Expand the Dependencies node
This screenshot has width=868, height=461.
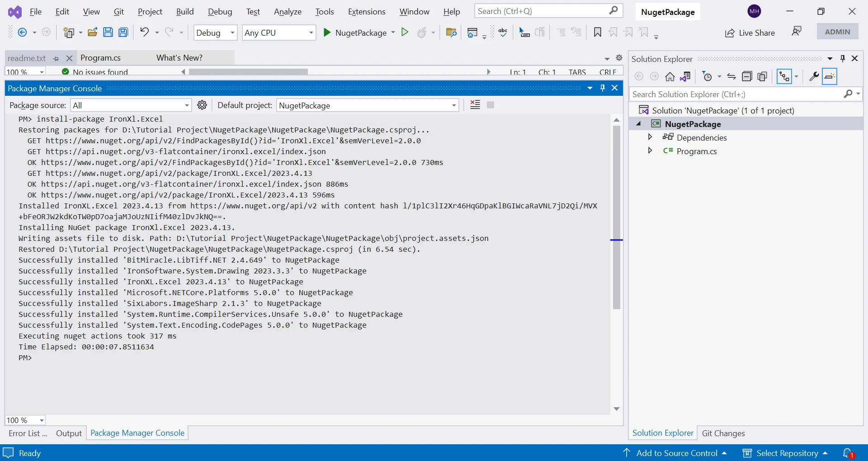(x=650, y=137)
